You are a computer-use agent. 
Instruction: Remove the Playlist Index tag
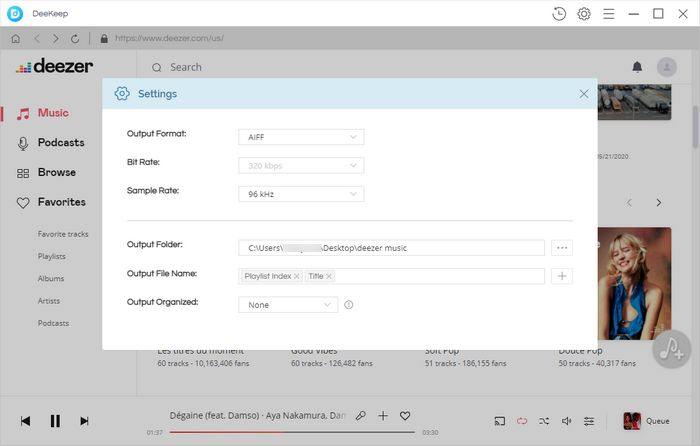pyautogui.click(x=296, y=276)
